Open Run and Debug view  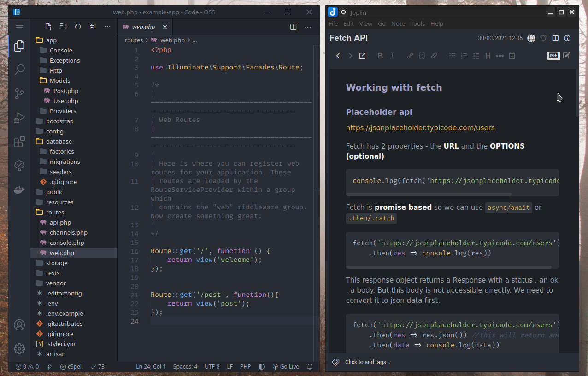tap(19, 118)
